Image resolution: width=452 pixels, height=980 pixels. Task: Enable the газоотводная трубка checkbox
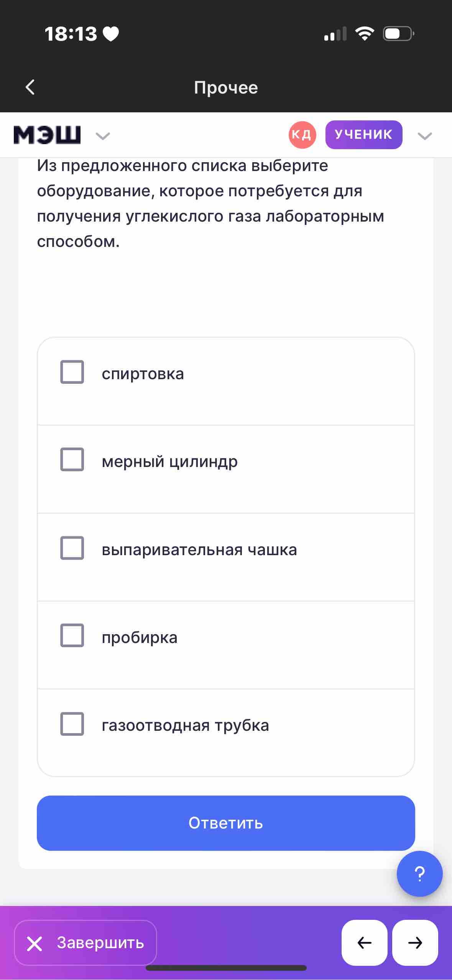(72, 724)
